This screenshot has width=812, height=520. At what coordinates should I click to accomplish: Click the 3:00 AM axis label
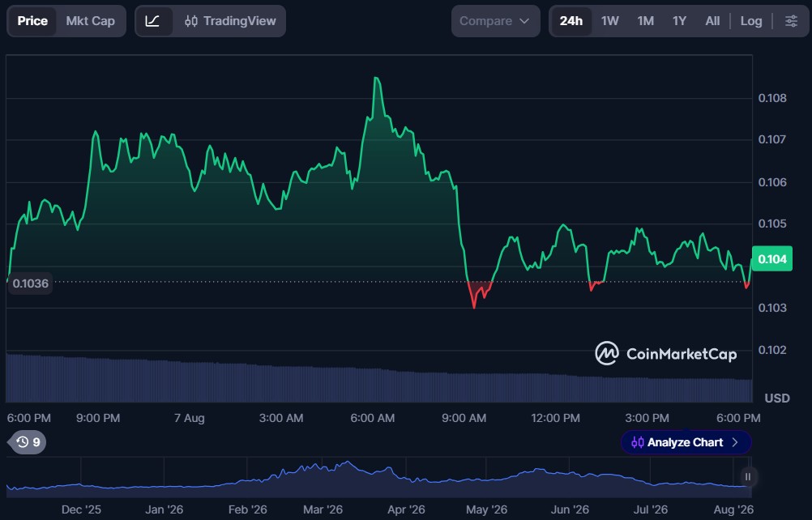[281, 418]
